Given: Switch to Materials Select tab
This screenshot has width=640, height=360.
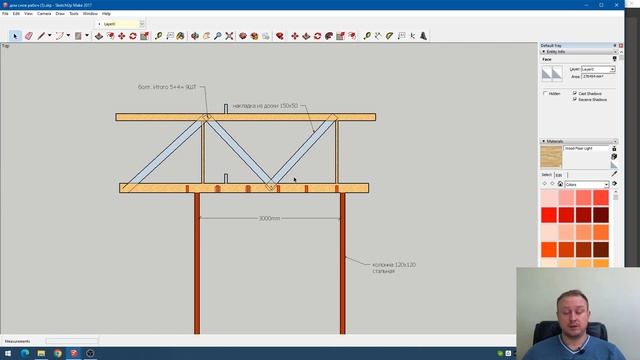Looking at the screenshot, I should (547, 175).
